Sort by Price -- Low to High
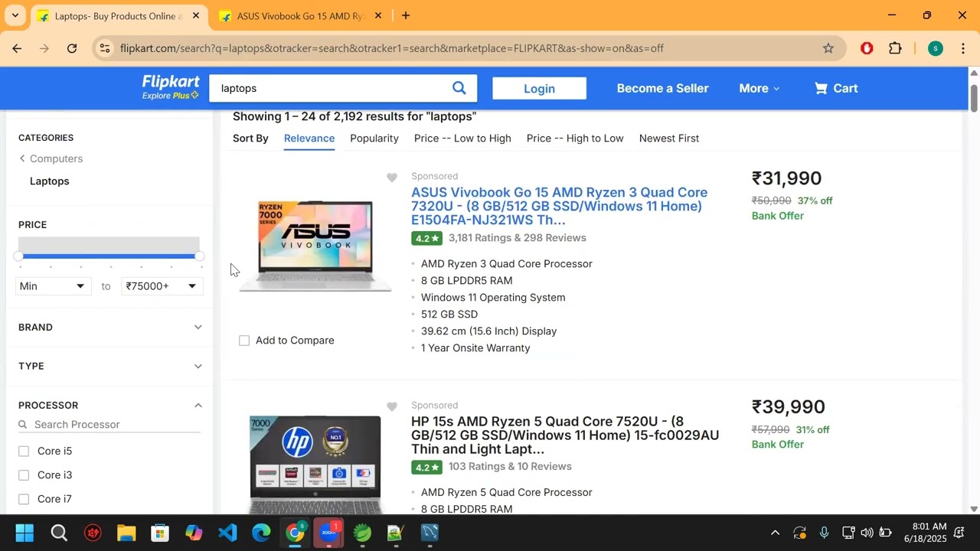Image resolution: width=980 pixels, height=551 pixels. (x=462, y=139)
